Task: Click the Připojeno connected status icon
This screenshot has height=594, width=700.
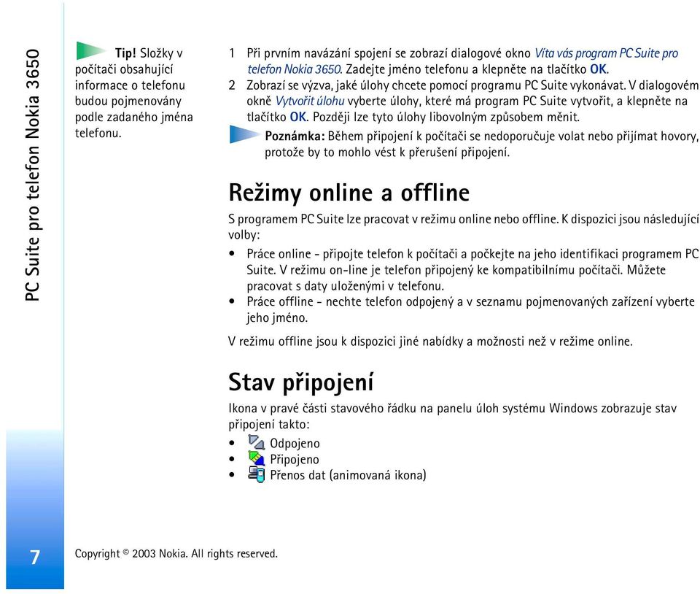Action: 256,458
